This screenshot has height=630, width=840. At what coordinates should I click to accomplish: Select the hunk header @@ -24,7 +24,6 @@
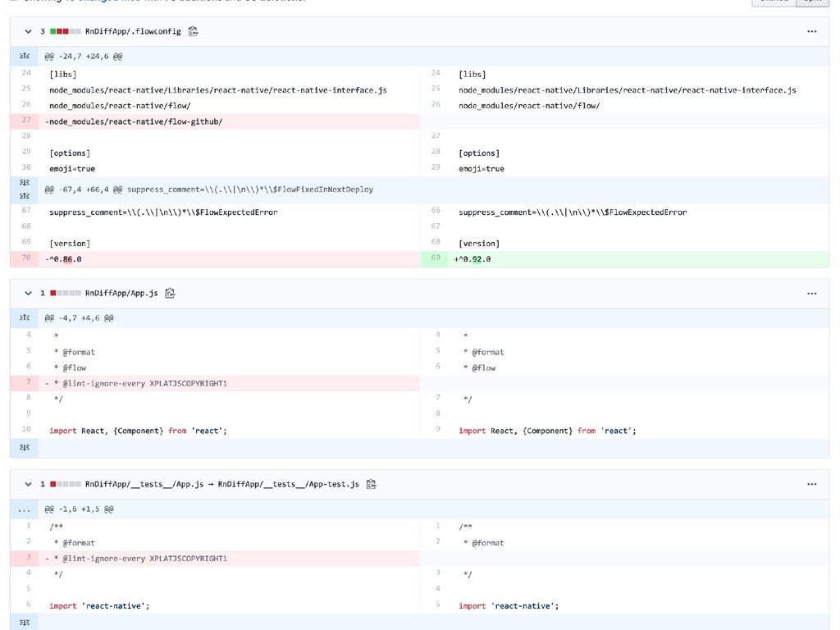coord(83,57)
